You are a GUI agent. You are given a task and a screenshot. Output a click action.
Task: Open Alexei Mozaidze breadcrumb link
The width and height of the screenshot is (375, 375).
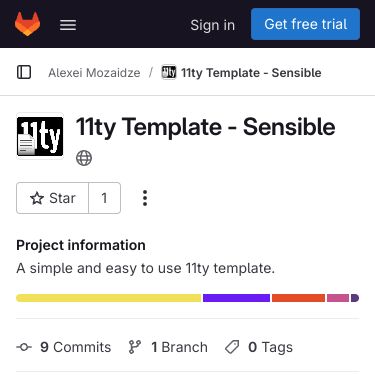pos(94,73)
